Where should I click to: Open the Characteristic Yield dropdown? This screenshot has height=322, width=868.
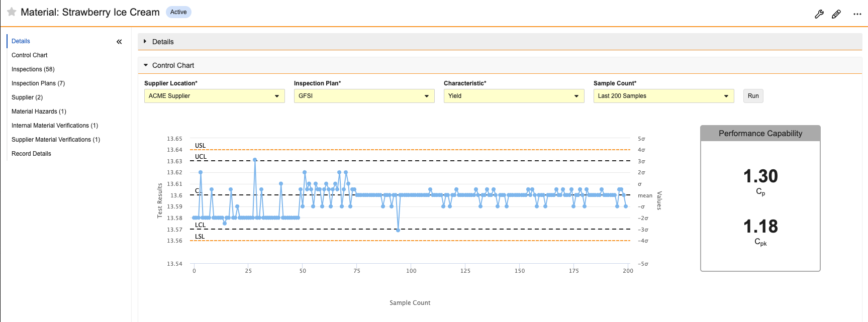pos(514,96)
